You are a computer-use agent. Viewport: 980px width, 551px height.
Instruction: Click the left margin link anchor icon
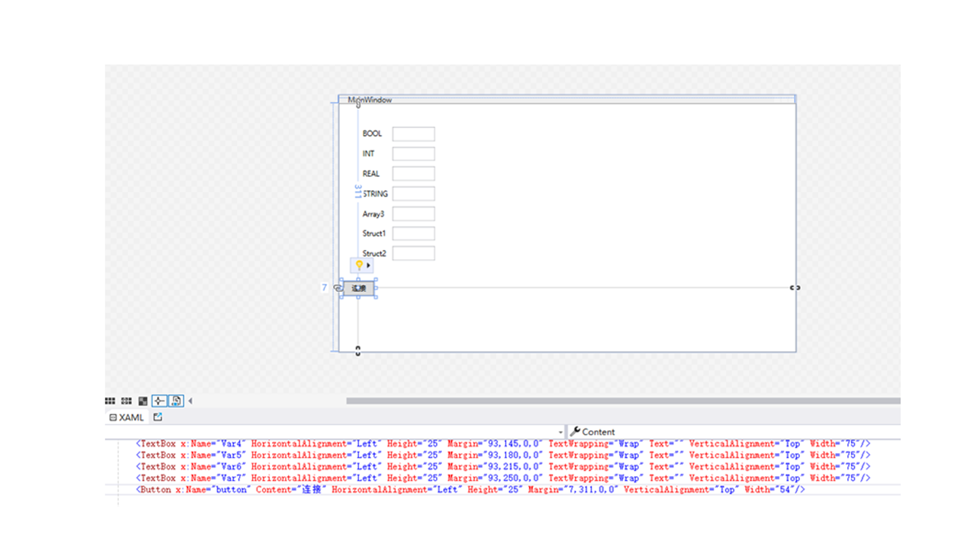click(337, 288)
